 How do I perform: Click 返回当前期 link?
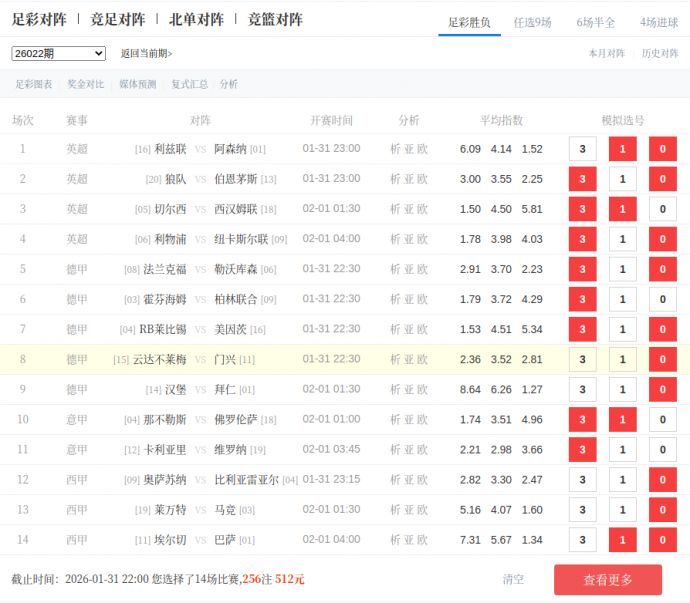point(146,54)
